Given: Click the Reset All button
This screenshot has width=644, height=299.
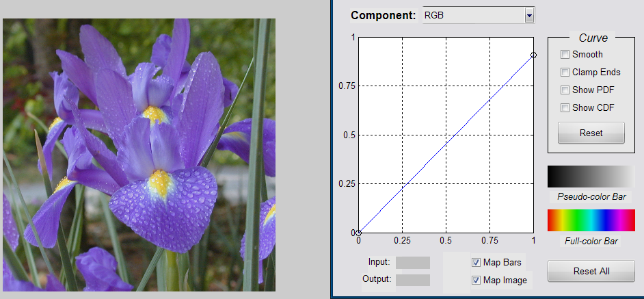Looking at the screenshot, I should pos(591,271).
